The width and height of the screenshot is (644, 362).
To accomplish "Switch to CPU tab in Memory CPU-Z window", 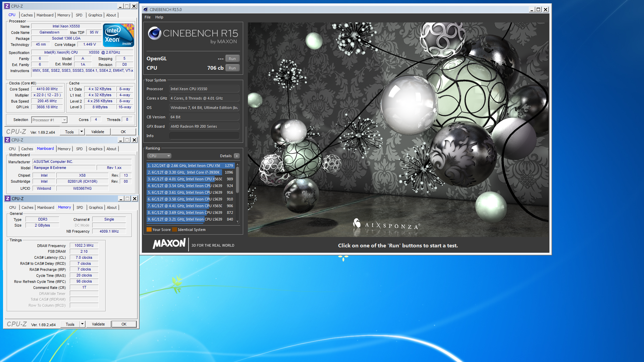I will [12, 207].
